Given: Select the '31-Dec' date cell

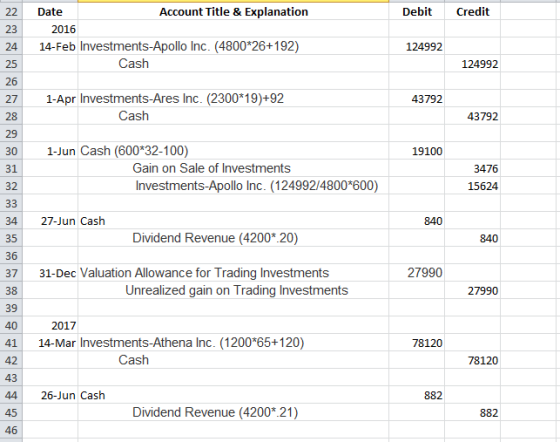Looking at the screenshot, I should pyautogui.click(x=50, y=273).
